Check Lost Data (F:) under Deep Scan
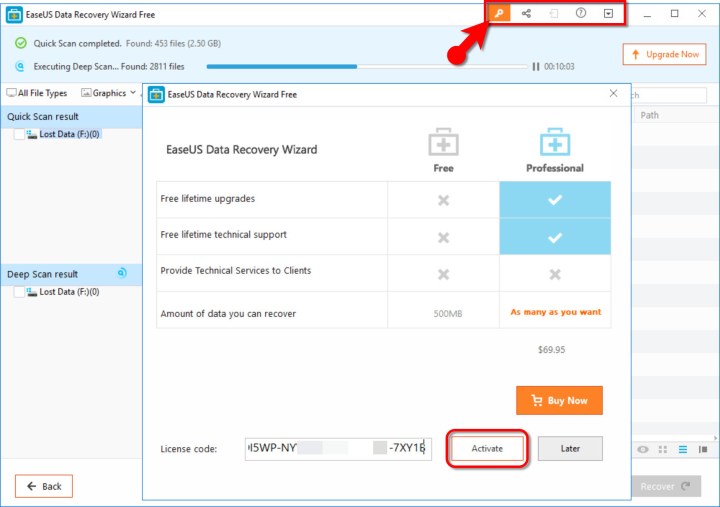Viewport: 720px width, 507px height. coord(20,292)
